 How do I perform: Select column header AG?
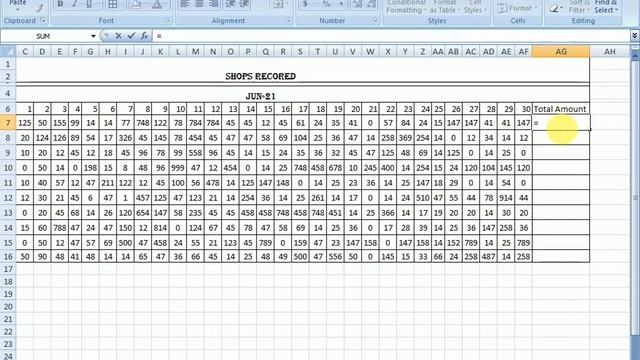tap(561, 51)
